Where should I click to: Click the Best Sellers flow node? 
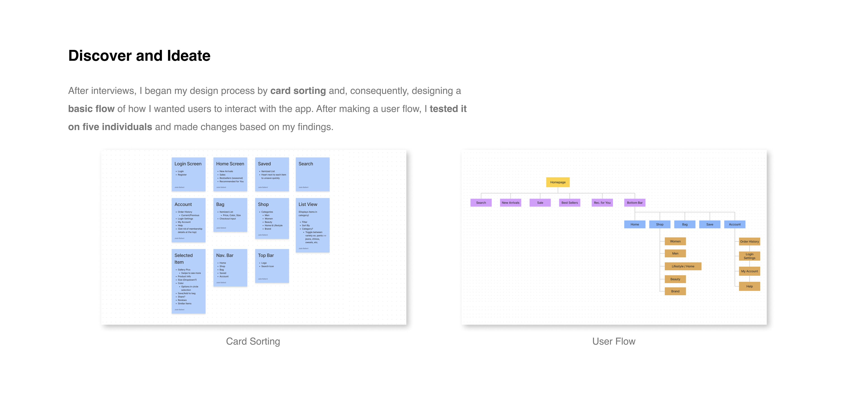point(569,203)
